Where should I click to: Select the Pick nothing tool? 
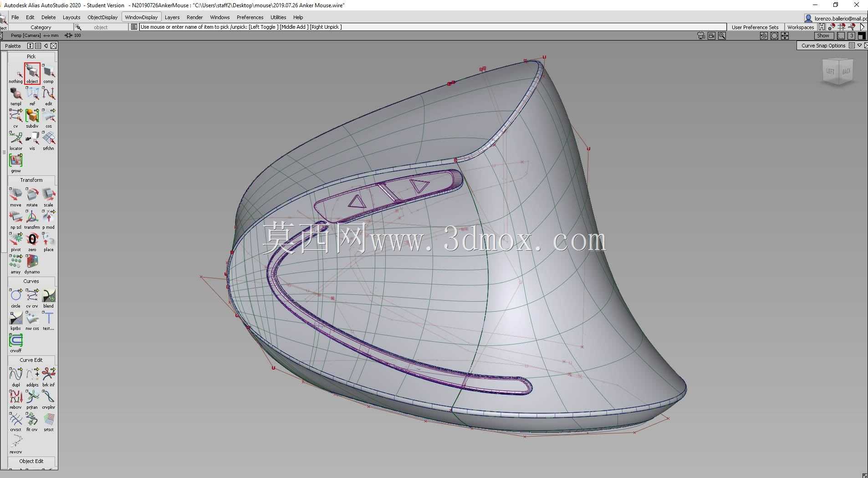15,74
